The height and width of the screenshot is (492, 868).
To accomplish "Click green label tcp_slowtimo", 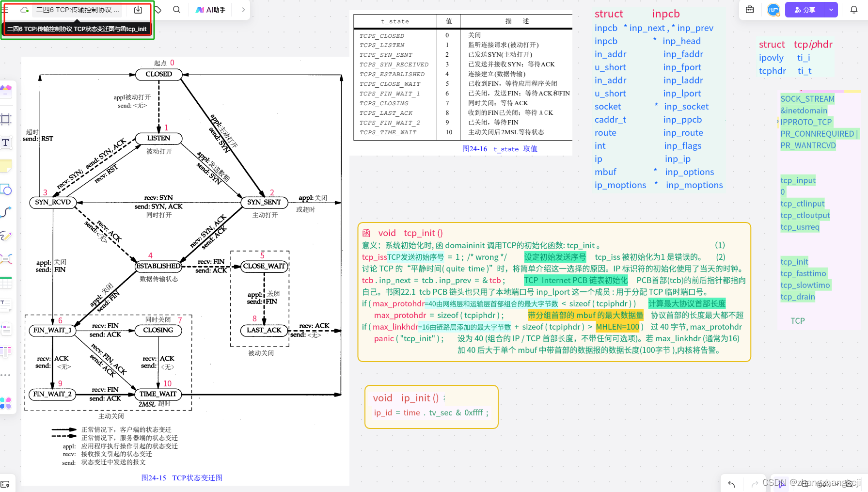I will [805, 285].
